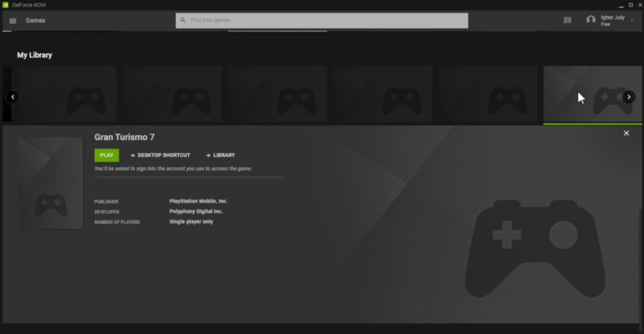The width and height of the screenshot is (644, 334).
Task: Click the PLAY button for Gran Turismo 7
Action: 107,155
